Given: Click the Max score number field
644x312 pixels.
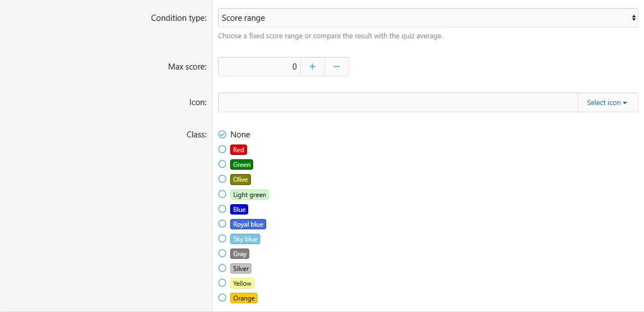Looking at the screenshot, I should (x=260, y=67).
